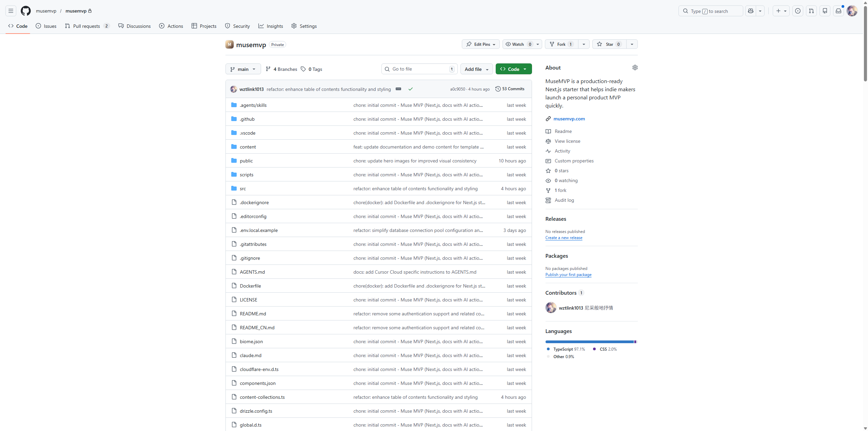This screenshot has height=431, width=868.
Task: Switch to the Pull requests tab
Action: click(x=86, y=26)
